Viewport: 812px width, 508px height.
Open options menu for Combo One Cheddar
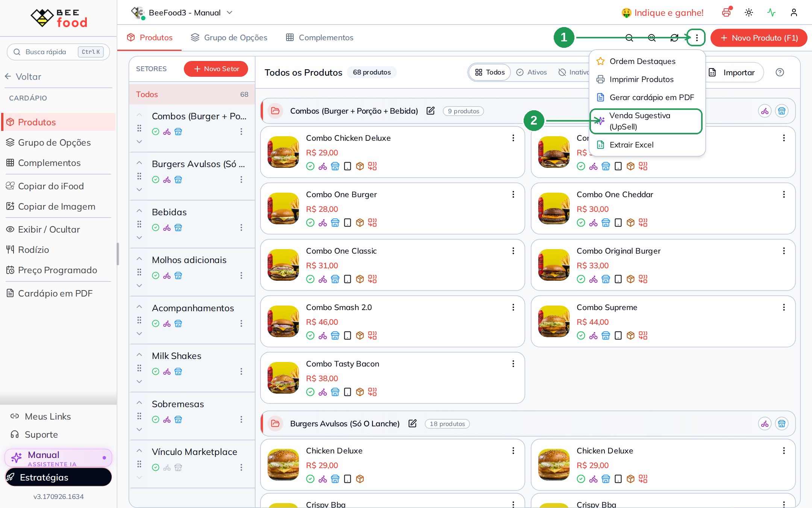(784, 195)
